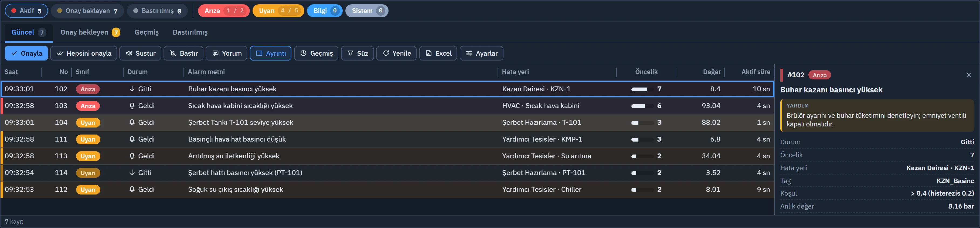Switch to the Onay bekleyen tab

(90, 32)
